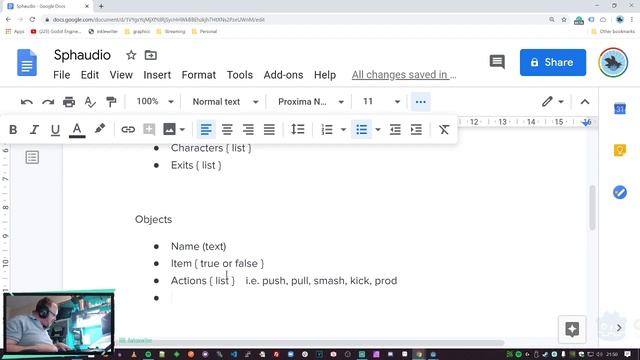
Task: Select the Paint format roller icon
Action: 111,102
